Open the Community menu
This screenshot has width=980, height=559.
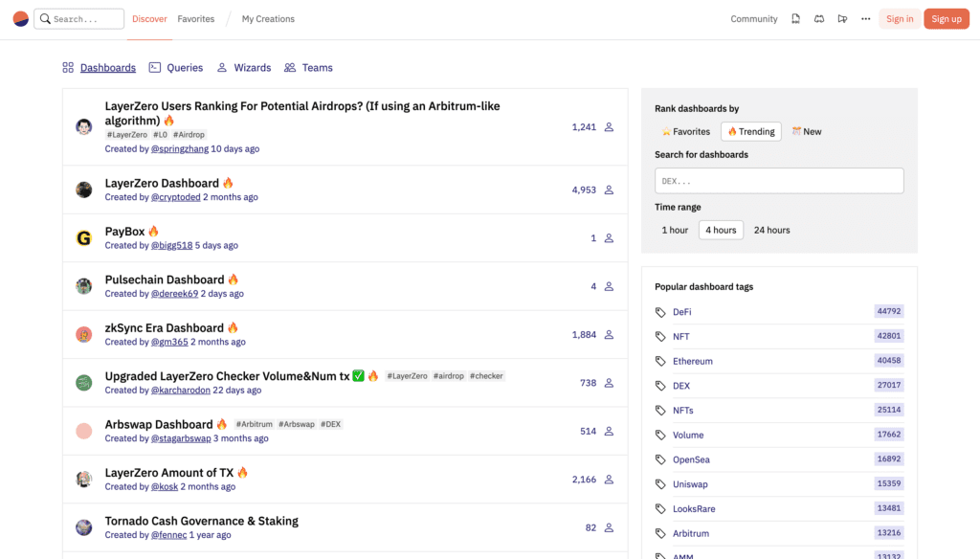click(x=754, y=19)
